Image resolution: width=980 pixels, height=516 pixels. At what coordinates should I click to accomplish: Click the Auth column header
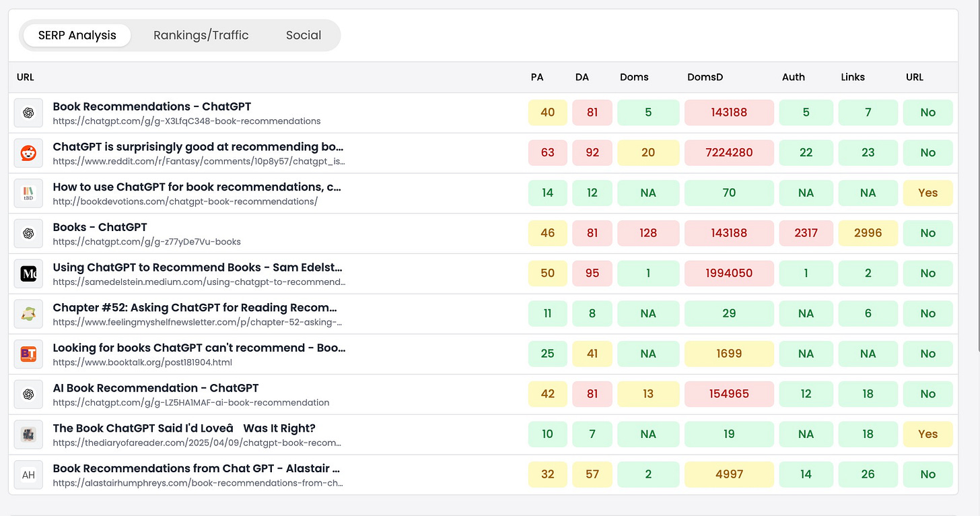coord(794,77)
